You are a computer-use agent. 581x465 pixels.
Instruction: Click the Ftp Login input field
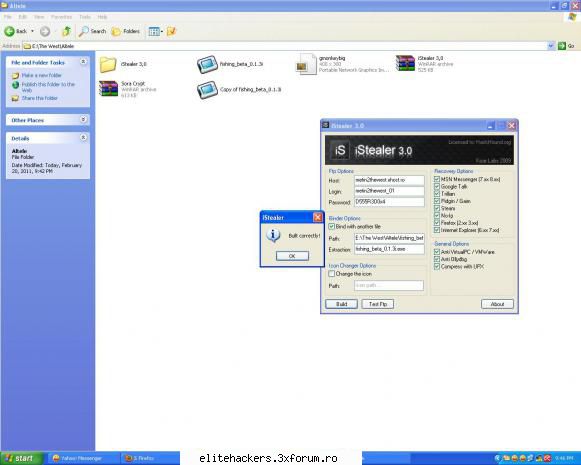[x=389, y=191]
